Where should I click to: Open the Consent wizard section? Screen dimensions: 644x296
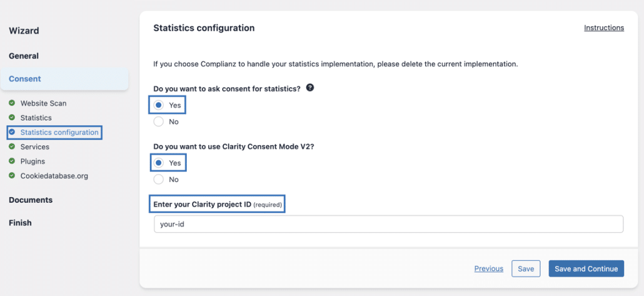pyautogui.click(x=25, y=79)
